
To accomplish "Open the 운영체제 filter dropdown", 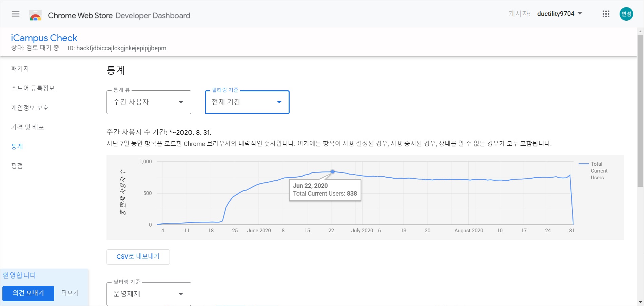I will (x=149, y=294).
